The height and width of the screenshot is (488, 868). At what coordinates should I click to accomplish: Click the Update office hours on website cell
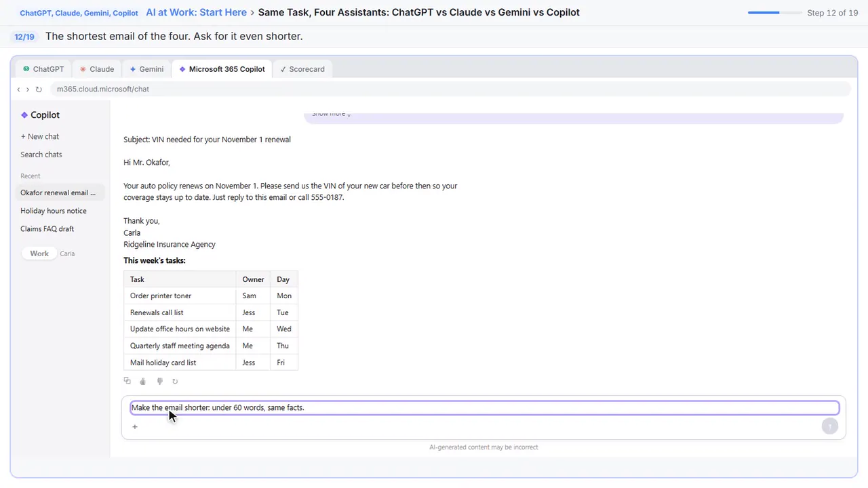[180, 329]
